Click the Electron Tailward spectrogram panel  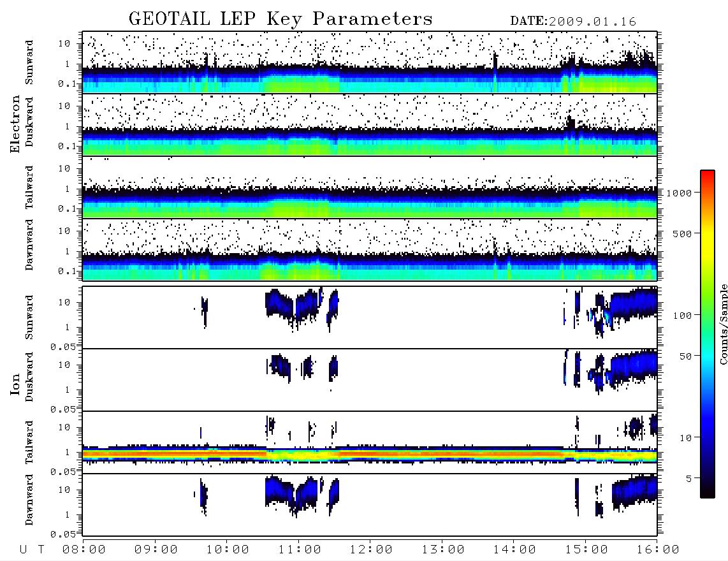370,187
